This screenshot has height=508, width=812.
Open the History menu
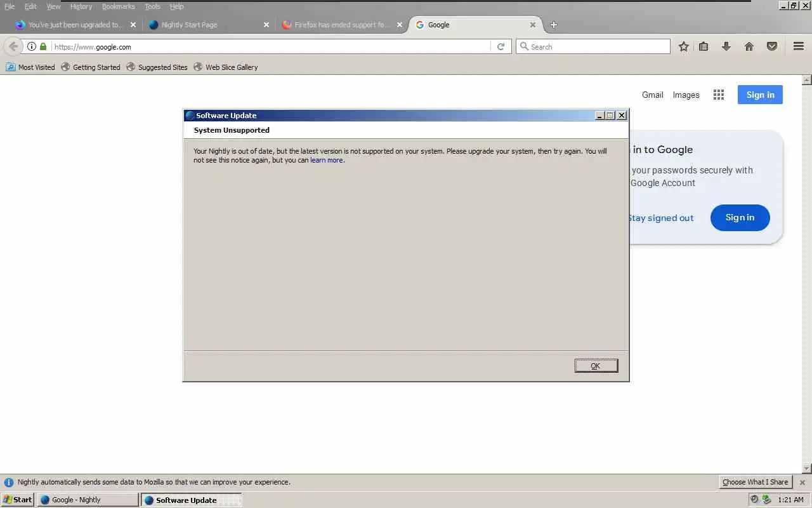click(x=81, y=6)
